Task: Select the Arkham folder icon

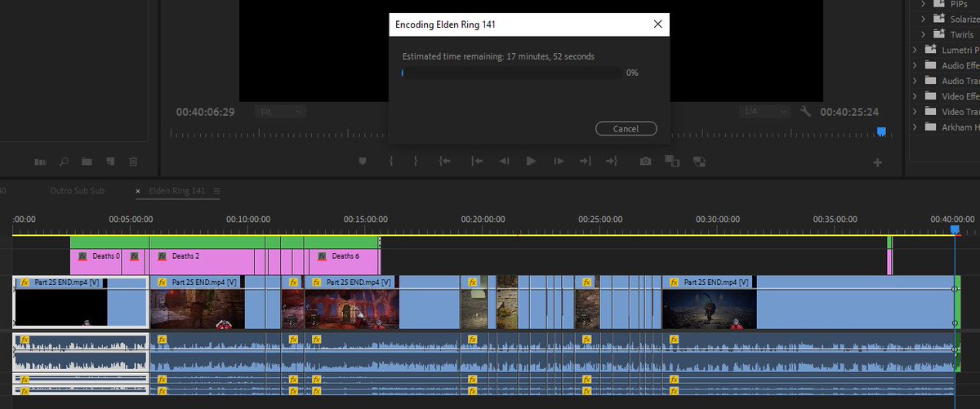Action: (x=930, y=127)
